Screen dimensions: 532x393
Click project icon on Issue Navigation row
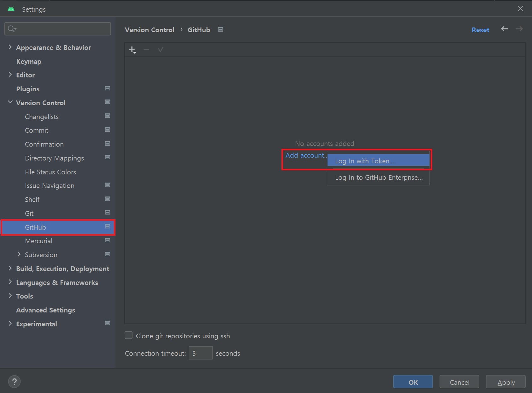[x=108, y=185]
